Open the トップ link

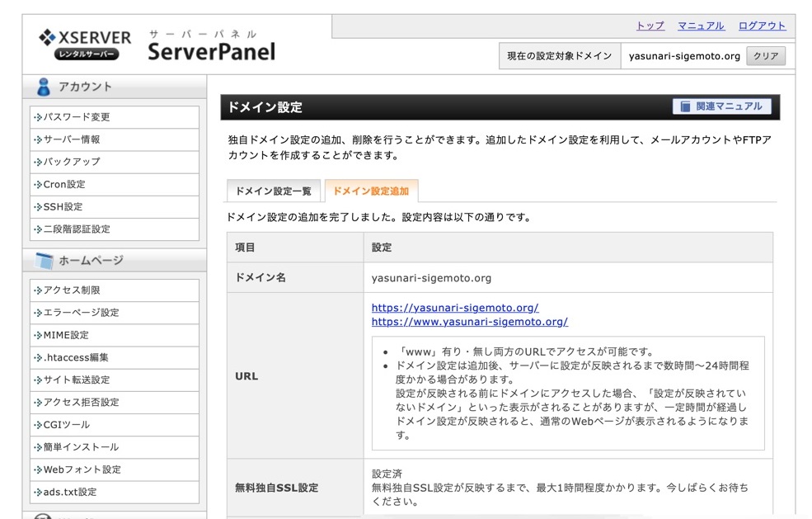(650, 26)
